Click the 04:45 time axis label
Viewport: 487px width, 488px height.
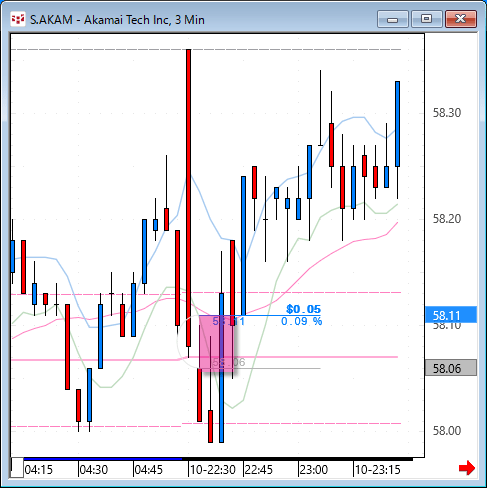[148, 470]
